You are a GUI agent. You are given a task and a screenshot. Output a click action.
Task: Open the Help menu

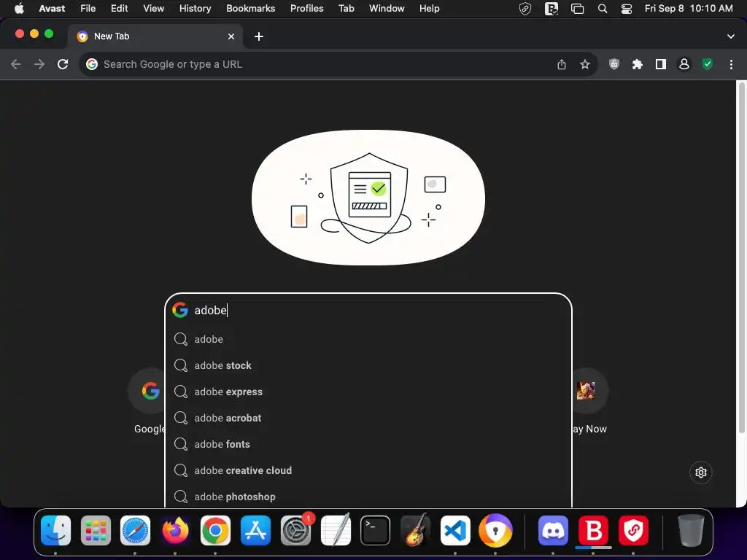click(x=429, y=9)
